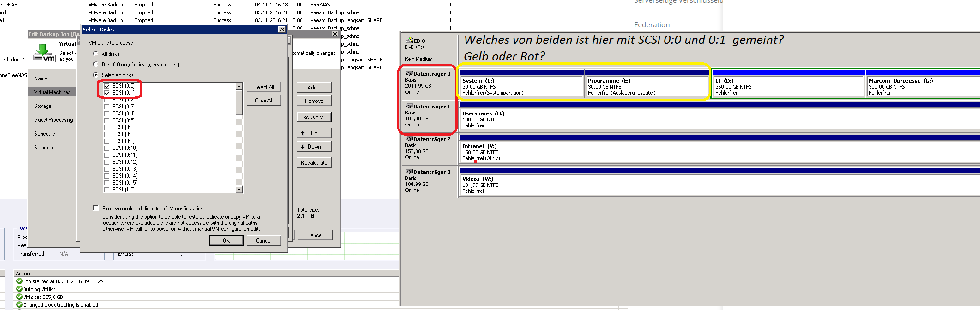Image resolution: width=980 pixels, height=310 pixels.
Task: Open the Schedule wizard step
Action: click(x=44, y=134)
